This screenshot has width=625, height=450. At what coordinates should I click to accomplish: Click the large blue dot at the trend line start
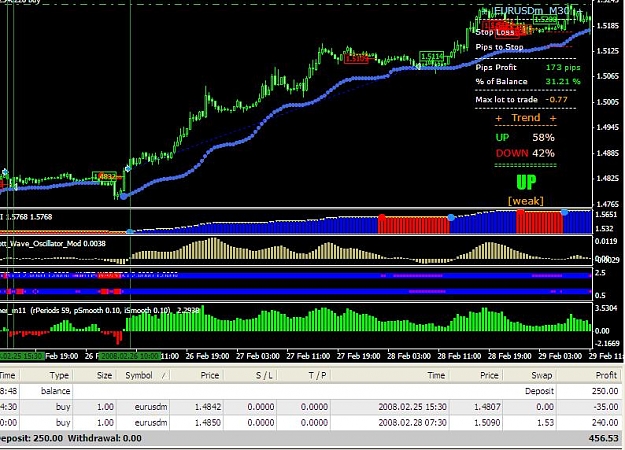tap(124, 196)
